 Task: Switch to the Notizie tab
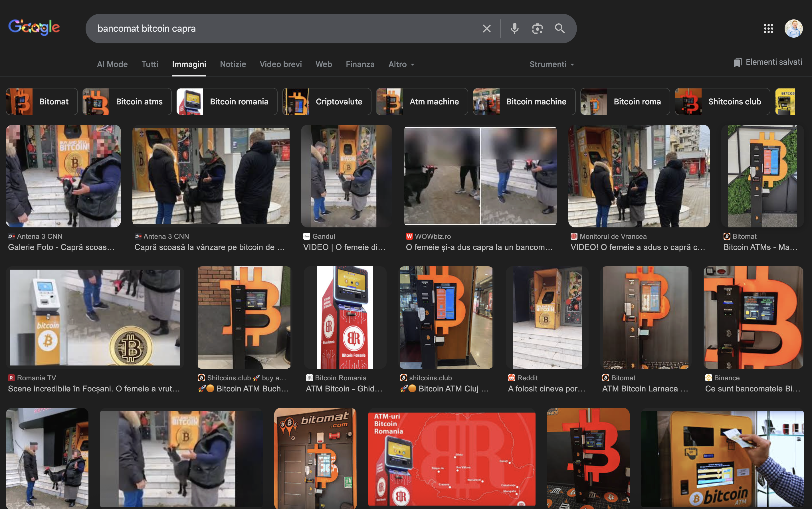[x=233, y=64]
